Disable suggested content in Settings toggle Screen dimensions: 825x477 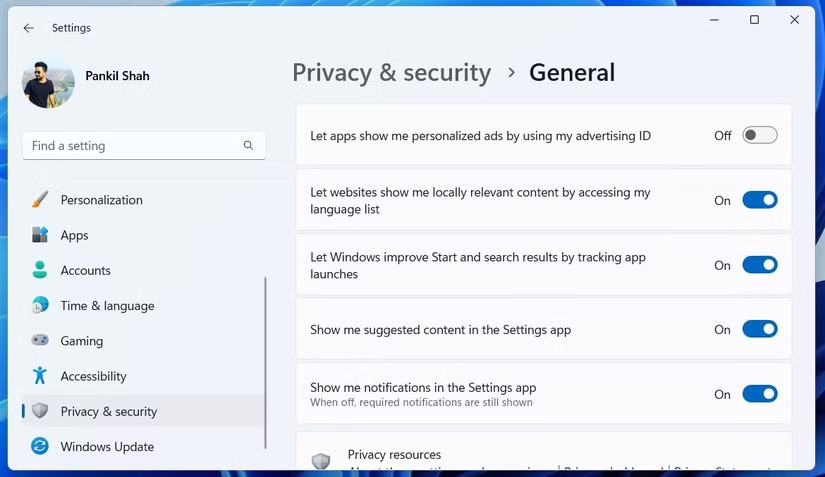(760, 329)
